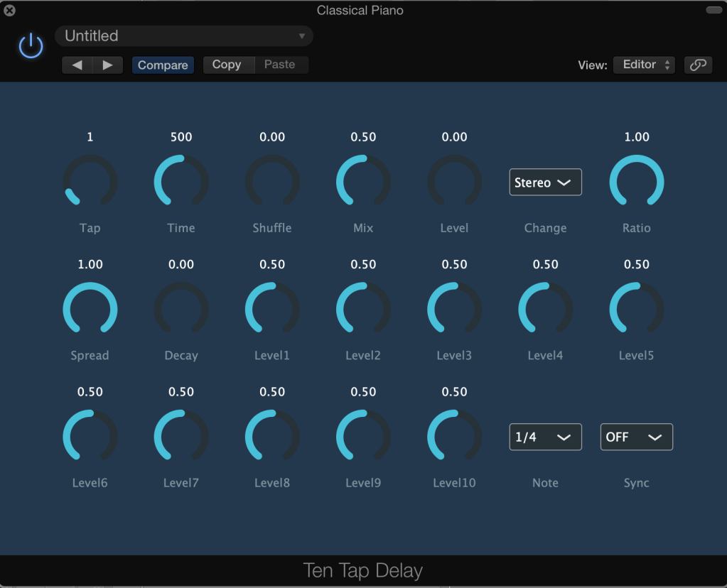Viewport: 727px width, 588px height.
Task: Open the Sync OFF dropdown
Action: (x=636, y=437)
